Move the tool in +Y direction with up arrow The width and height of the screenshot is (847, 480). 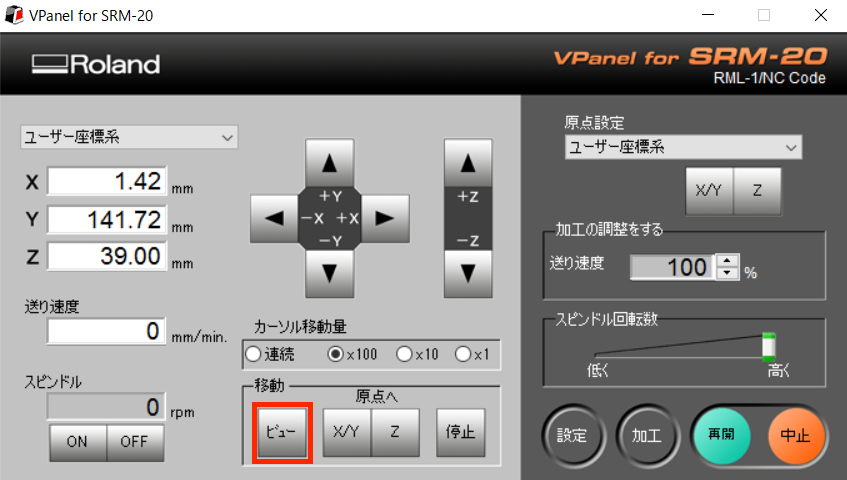330,163
